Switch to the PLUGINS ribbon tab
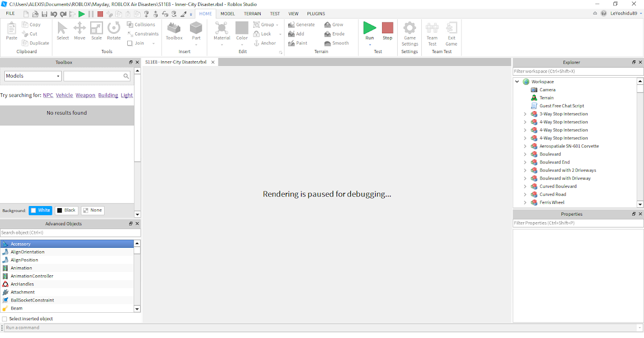 (x=316, y=13)
